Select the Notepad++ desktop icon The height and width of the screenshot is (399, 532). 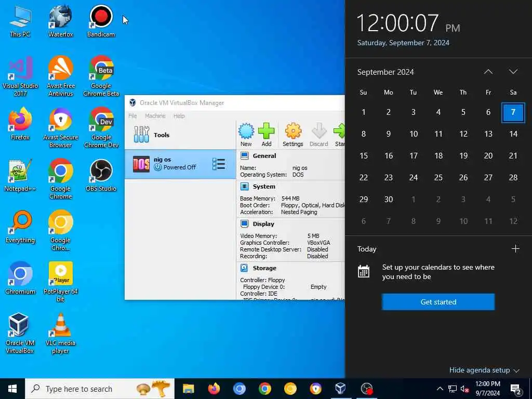tap(20, 176)
